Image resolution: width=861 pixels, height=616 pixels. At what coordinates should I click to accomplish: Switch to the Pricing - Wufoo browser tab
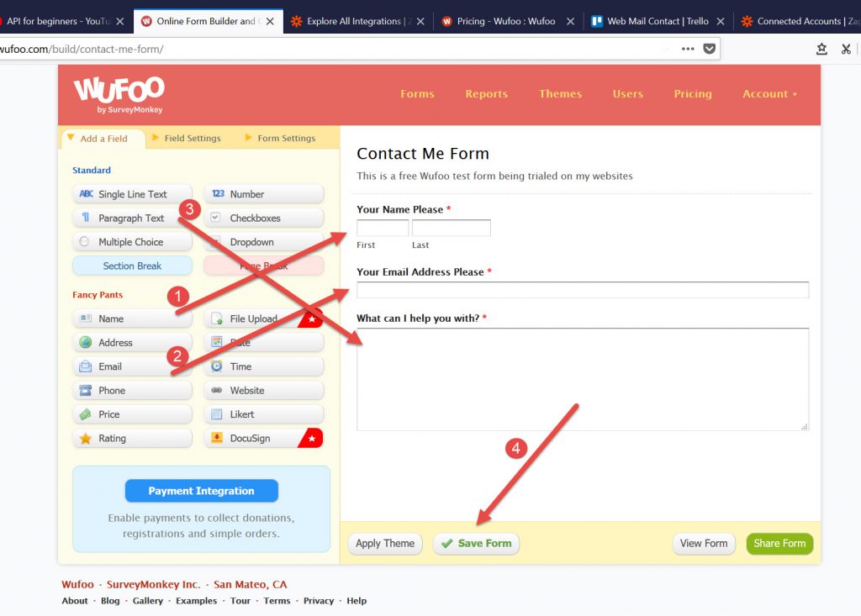[x=505, y=21]
